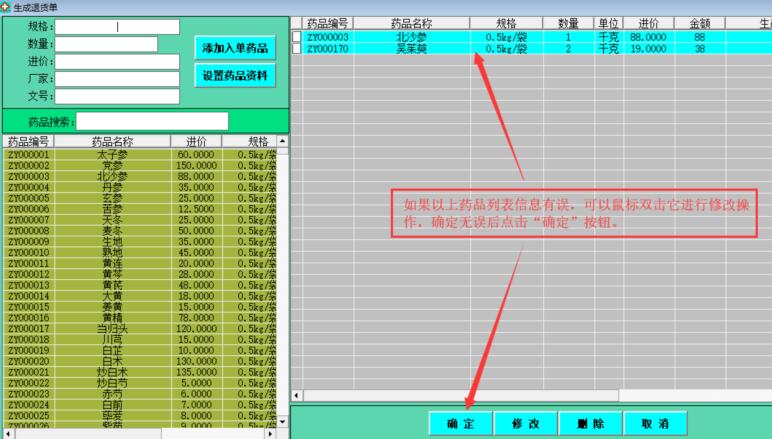The image size is (772, 439).
Task: Click left arrow of right table scrollbar
Action: click(297, 396)
